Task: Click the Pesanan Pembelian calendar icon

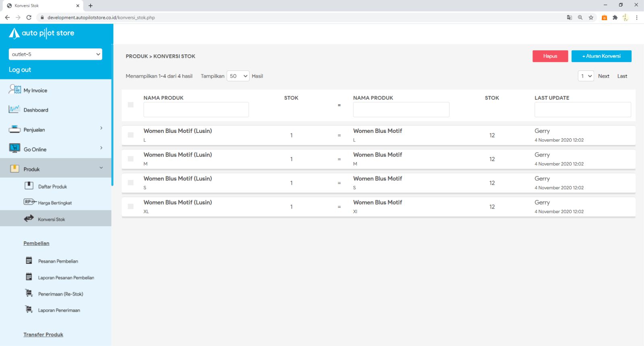Action: pyautogui.click(x=29, y=261)
